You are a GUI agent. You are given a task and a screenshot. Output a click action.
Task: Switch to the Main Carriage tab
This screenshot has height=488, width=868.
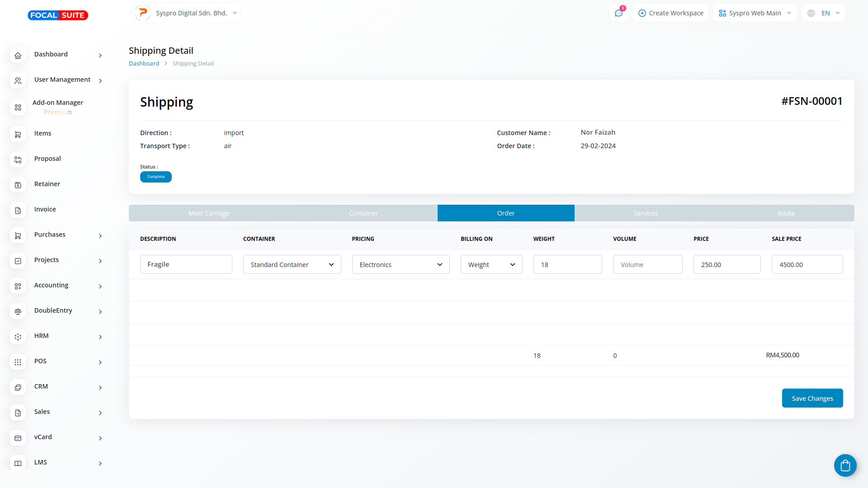tap(209, 213)
